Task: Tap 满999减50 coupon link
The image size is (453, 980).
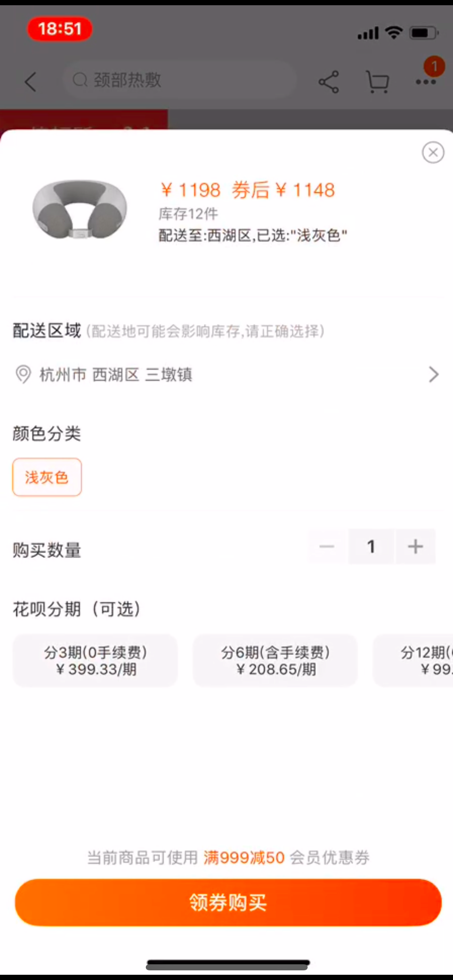Action: (244, 858)
